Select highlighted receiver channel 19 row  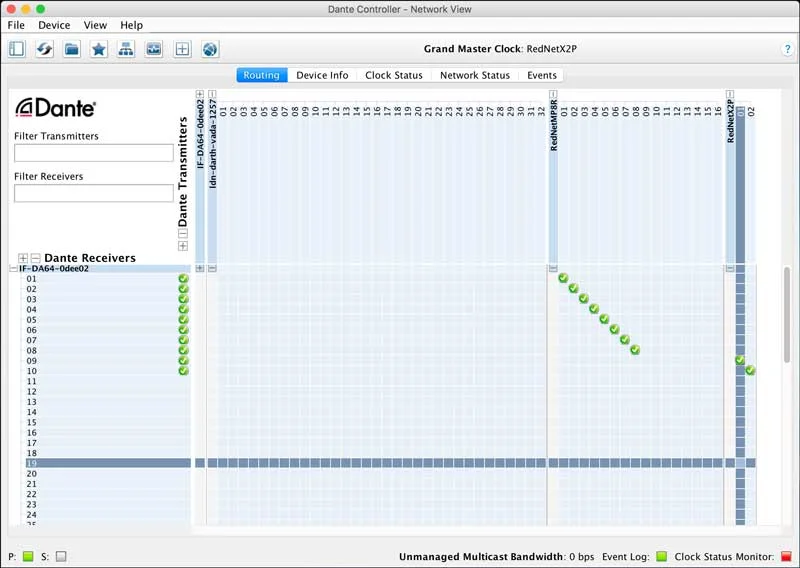108,463
